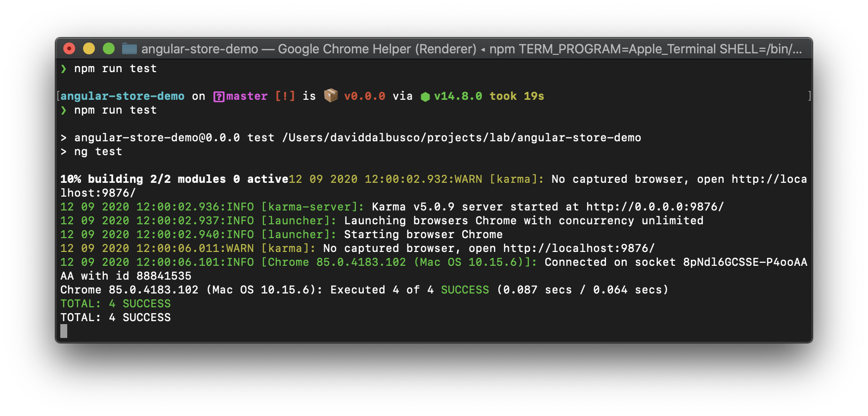
Task: Open the 'http://0.0.0.0:9876/' server URL
Action: 655,207
